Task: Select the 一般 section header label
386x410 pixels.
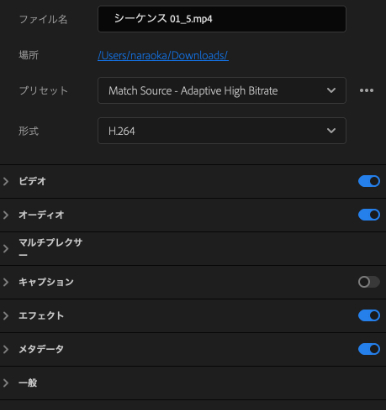Action: 28,383
